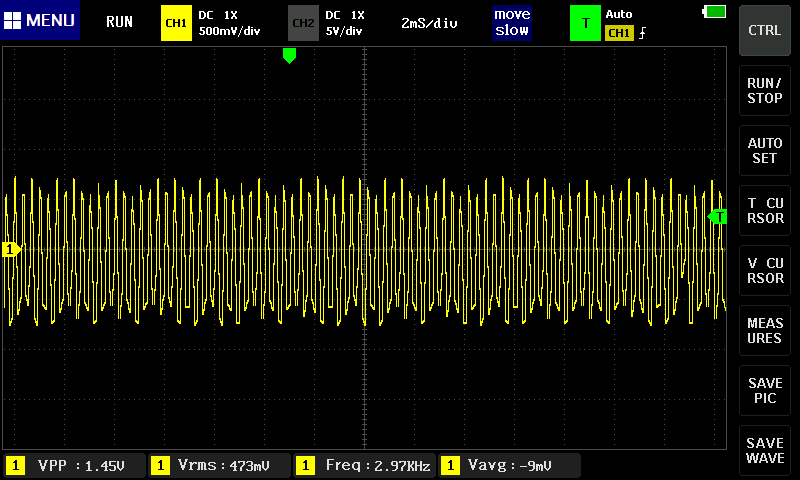Select the CH1 ground level marker
Screen dimensions: 800x480
pos(11,249)
